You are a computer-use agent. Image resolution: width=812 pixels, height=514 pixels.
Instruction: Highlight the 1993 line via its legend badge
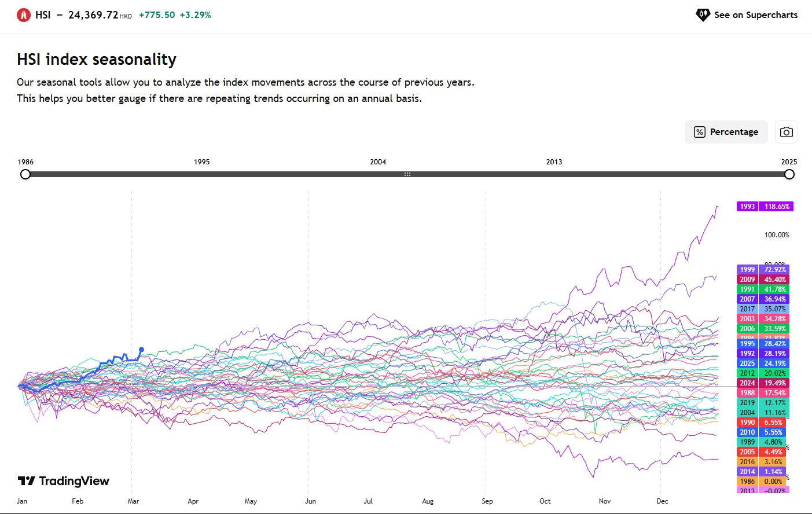click(x=765, y=206)
